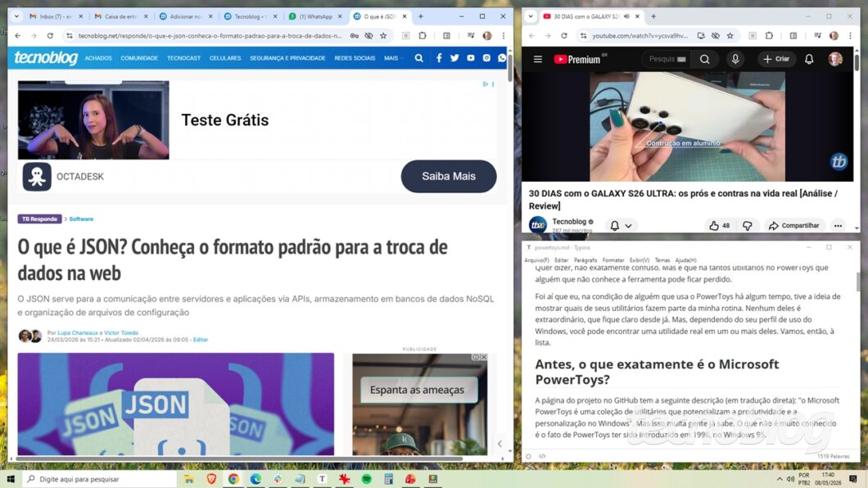Switch to the Adicionar novo tab

tap(186, 16)
